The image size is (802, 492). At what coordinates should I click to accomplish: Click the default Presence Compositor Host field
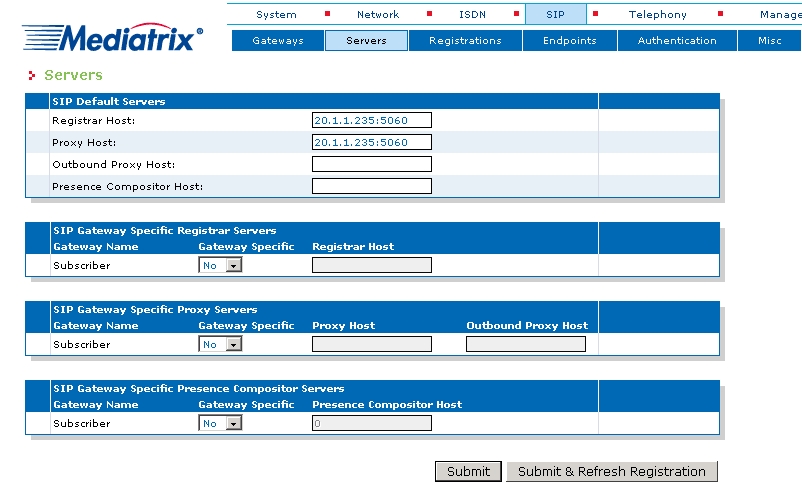pyautogui.click(x=372, y=186)
